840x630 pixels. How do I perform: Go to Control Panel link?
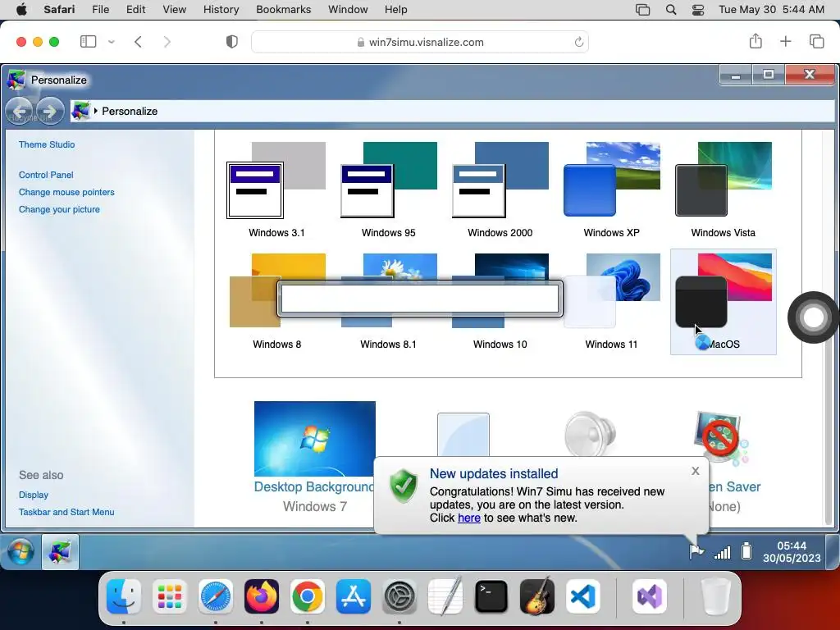click(46, 175)
